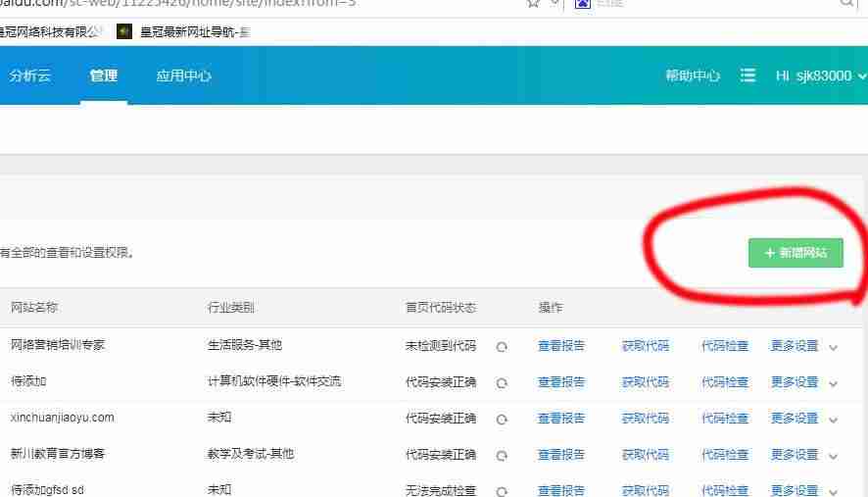Select the site name 新川教育官方博客
This screenshot has height=497, width=868.
coord(58,453)
